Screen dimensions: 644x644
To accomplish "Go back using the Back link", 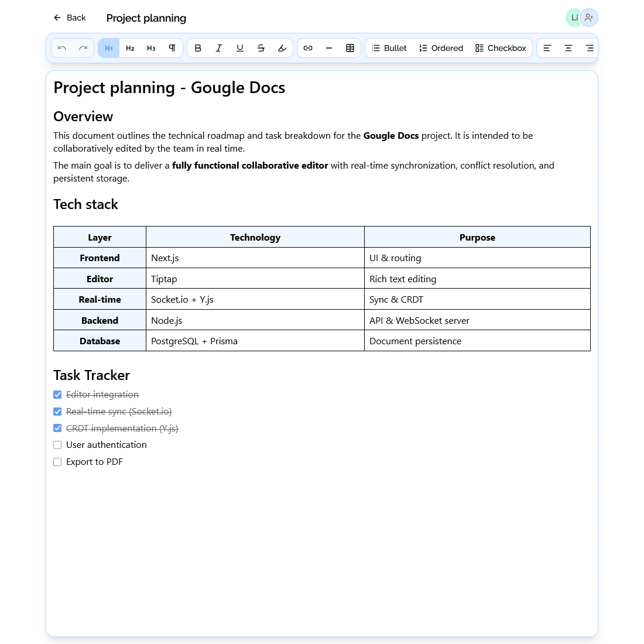I will [x=70, y=18].
